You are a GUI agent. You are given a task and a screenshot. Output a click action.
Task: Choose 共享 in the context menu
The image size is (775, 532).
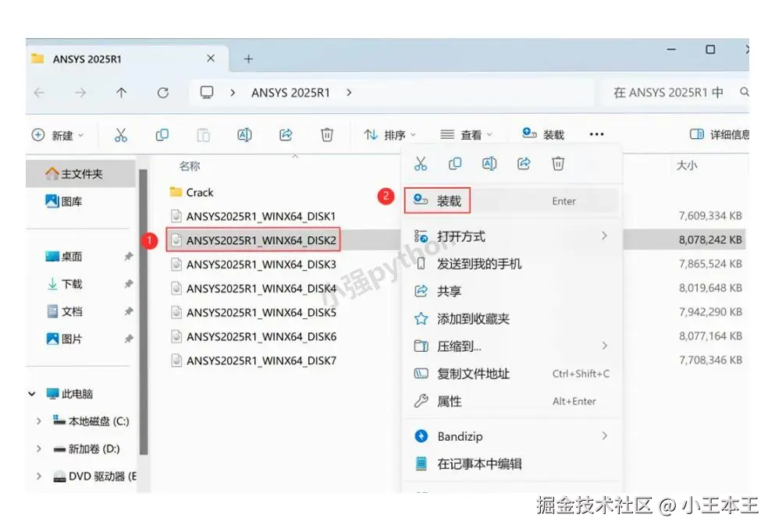click(x=511, y=292)
